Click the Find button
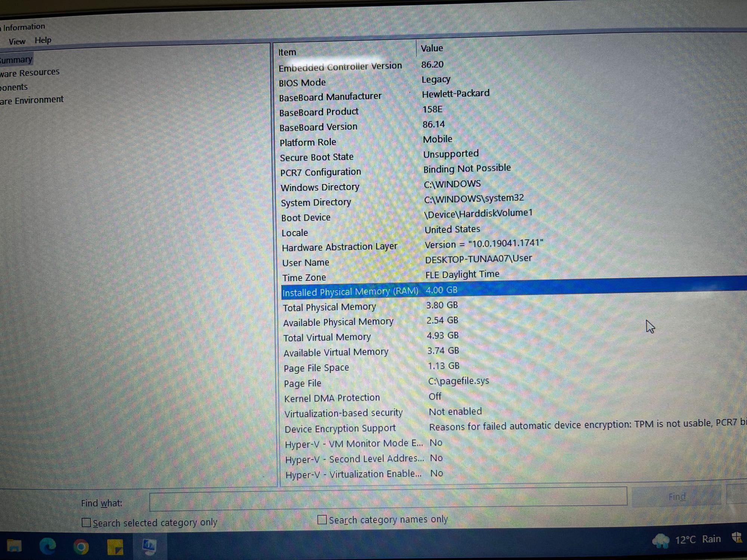This screenshot has height=560, width=747. [x=677, y=497]
